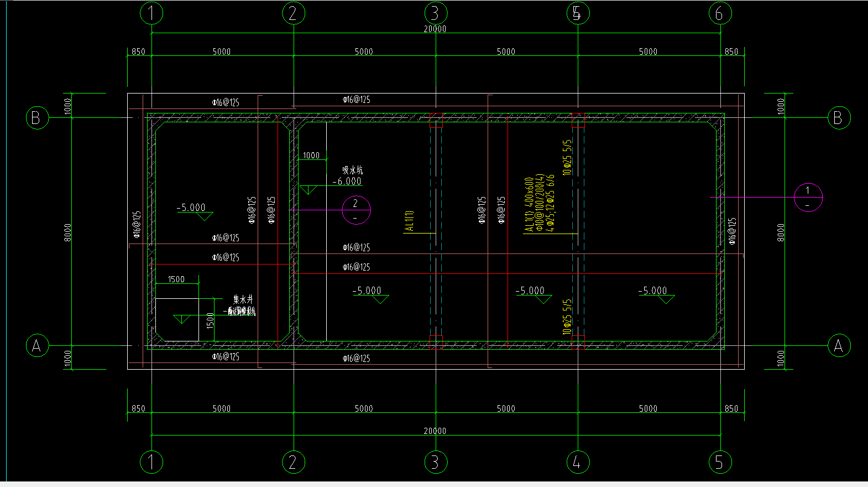The height and width of the screenshot is (487, 868).
Task: Select the 20000 dimension at the top
Action: point(435,29)
